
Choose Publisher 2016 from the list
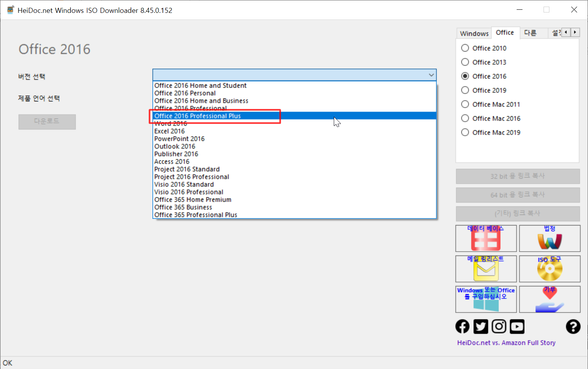(x=295, y=154)
